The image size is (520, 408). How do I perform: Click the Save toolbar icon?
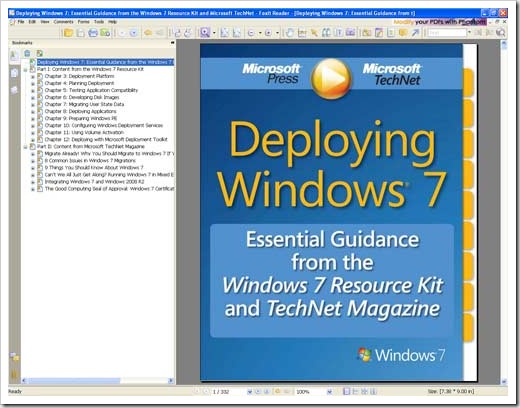pyautogui.click(x=80, y=33)
